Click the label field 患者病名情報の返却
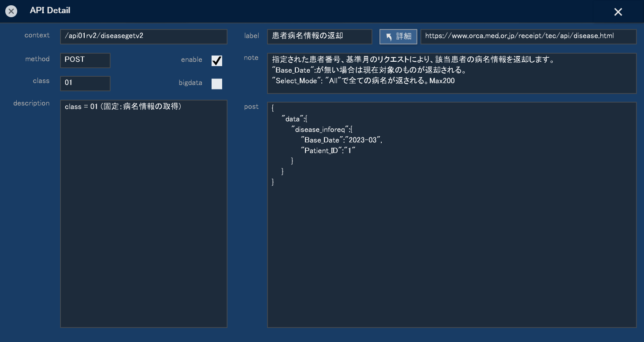Image resolution: width=644 pixels, height=342 pixels. [x=319, y=37]
